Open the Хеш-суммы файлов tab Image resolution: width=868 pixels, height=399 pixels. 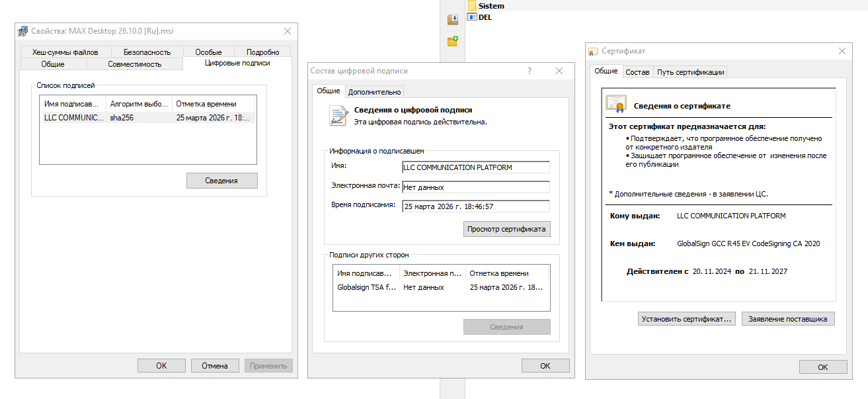65,52
